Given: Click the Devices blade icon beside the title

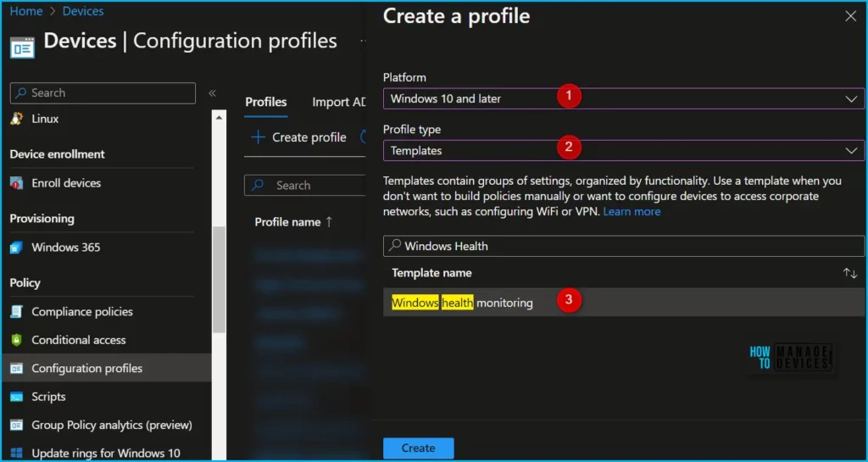Looking at the screenshot, I should 22,48.
